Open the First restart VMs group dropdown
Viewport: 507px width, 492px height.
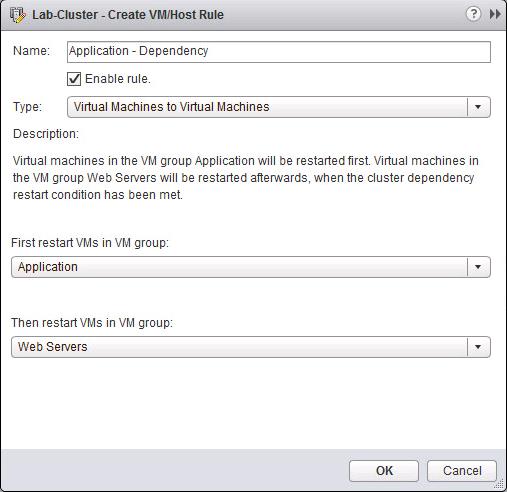coord(251,267)
